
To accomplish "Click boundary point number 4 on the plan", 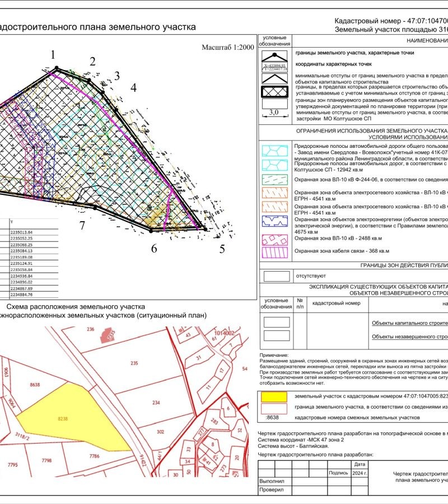I will point(133,87).
